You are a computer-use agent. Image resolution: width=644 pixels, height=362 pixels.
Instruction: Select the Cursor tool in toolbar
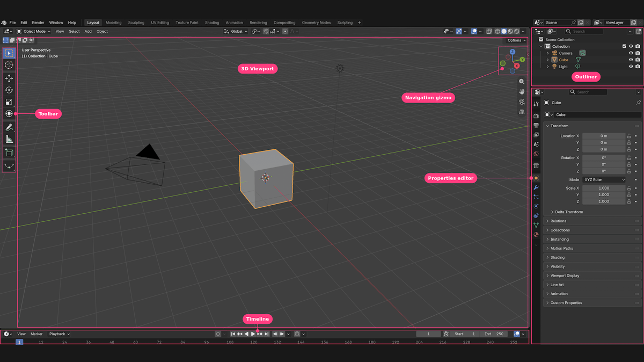(x=9, y=65)
